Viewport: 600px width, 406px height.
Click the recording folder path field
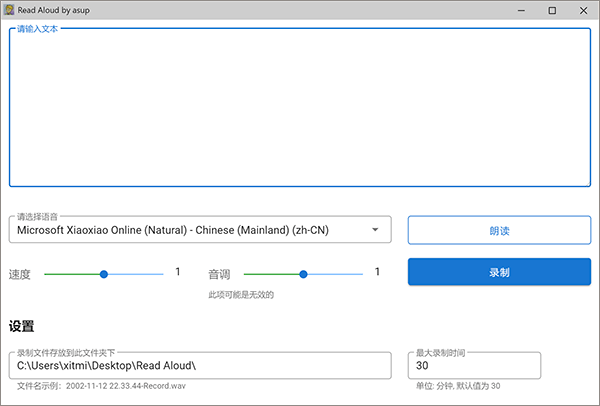click(x=200, y=365)
